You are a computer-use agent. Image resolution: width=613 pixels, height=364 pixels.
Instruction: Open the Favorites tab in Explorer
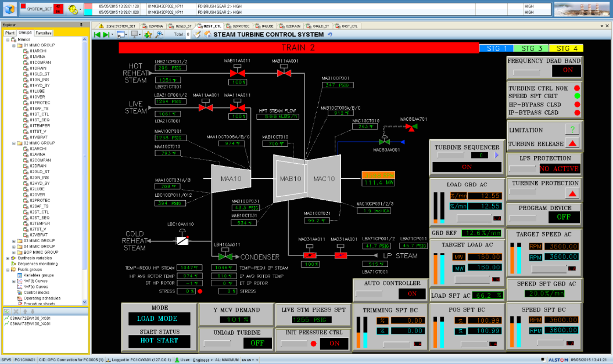tap(44, 33)
